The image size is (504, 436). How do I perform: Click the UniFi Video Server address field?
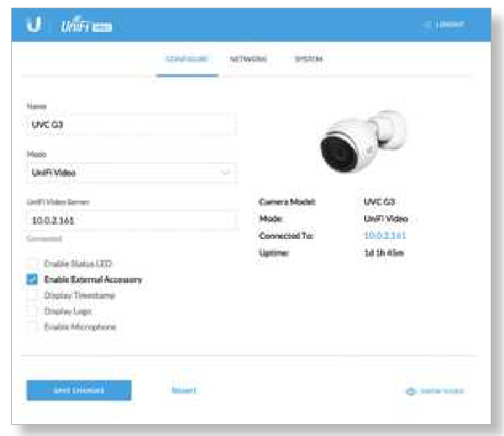point(132,221)
